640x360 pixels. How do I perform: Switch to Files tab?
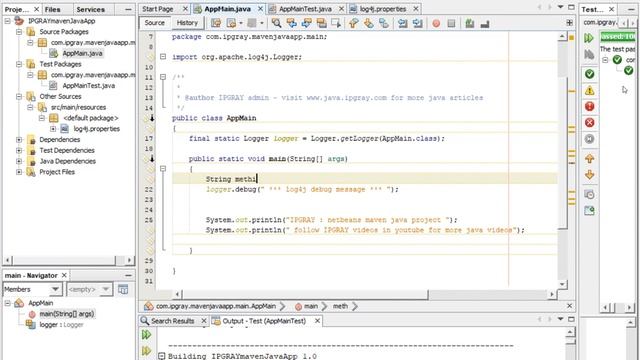tap(53, 9)
